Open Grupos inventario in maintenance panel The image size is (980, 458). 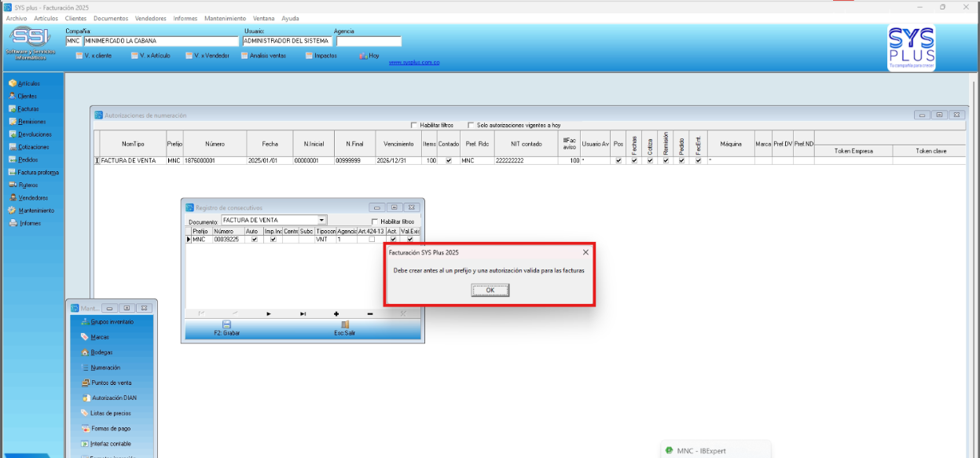pyautogui.click(x=107, y=322)
